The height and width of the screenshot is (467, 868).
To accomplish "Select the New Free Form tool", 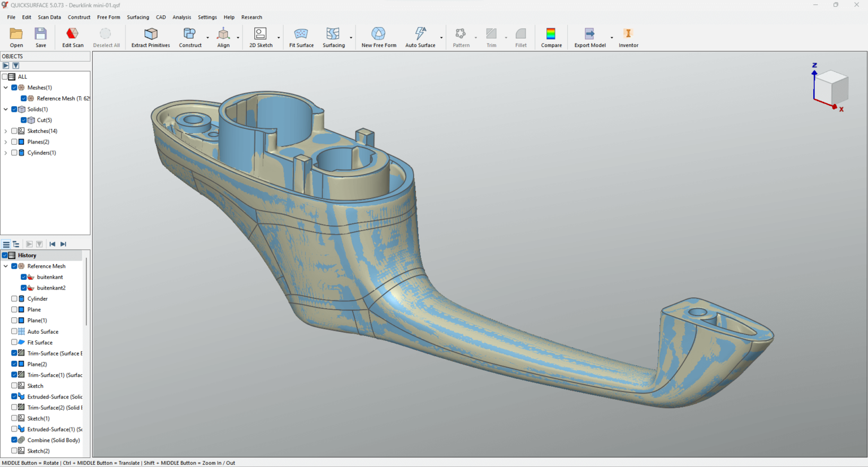I will (x=378, y=37).
